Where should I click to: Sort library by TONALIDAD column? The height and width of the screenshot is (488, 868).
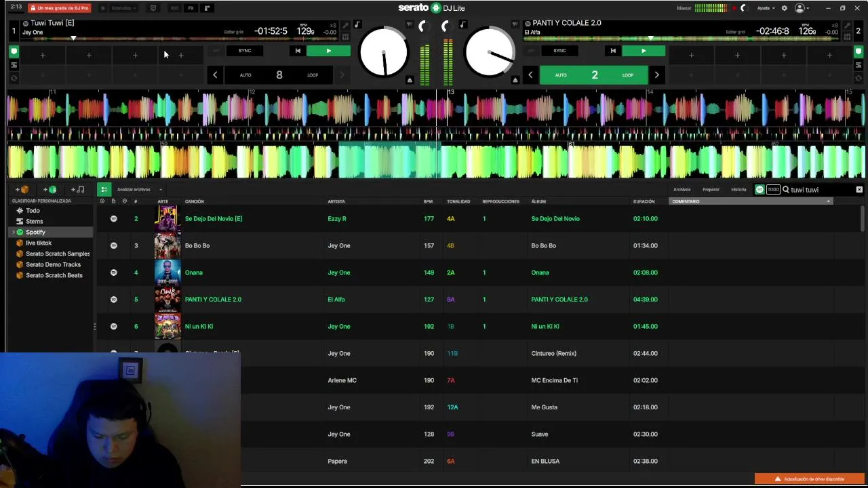pyautogui.click(x=458, y=201)
